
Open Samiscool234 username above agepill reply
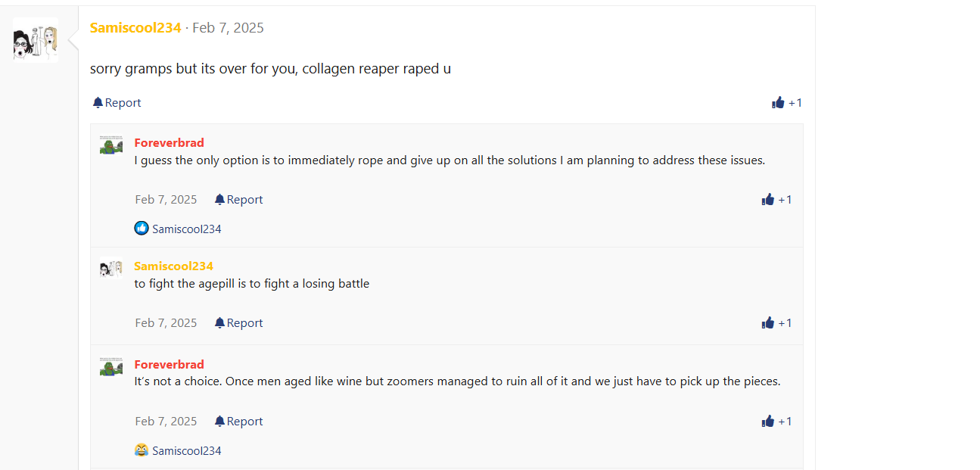(173, 266)
